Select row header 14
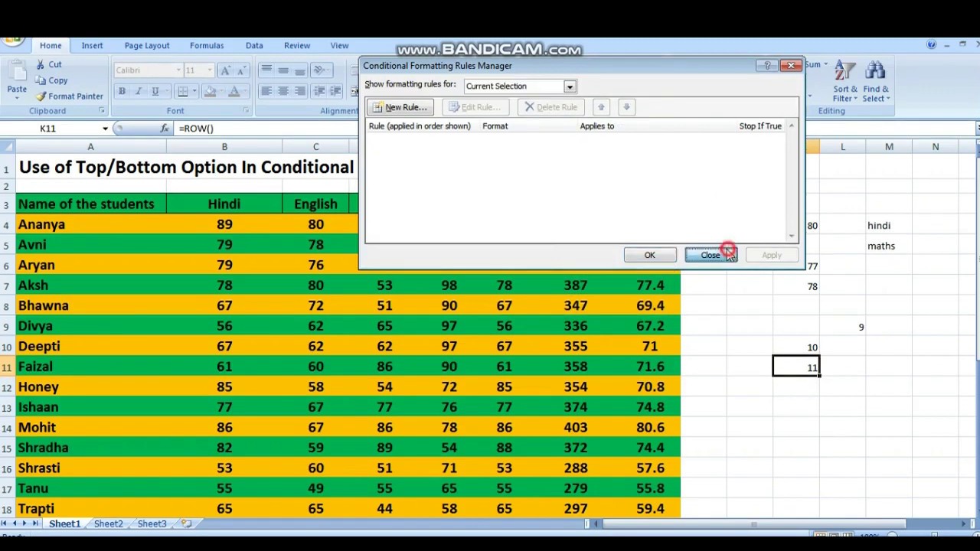Viewport: 980px width, 551px height. click(x=6, y=428)
